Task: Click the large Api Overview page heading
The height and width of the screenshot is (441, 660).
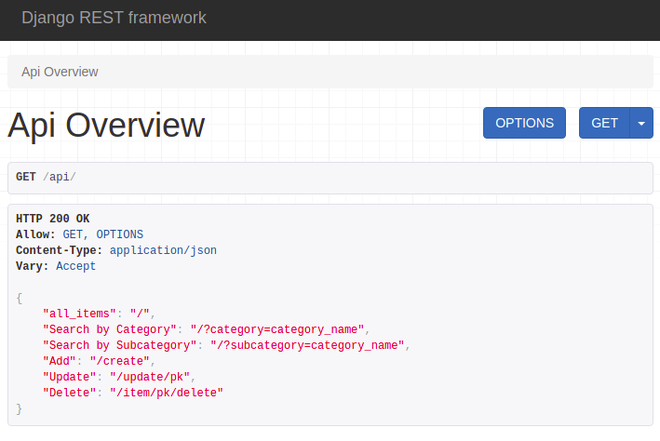Action: (106, 125)
